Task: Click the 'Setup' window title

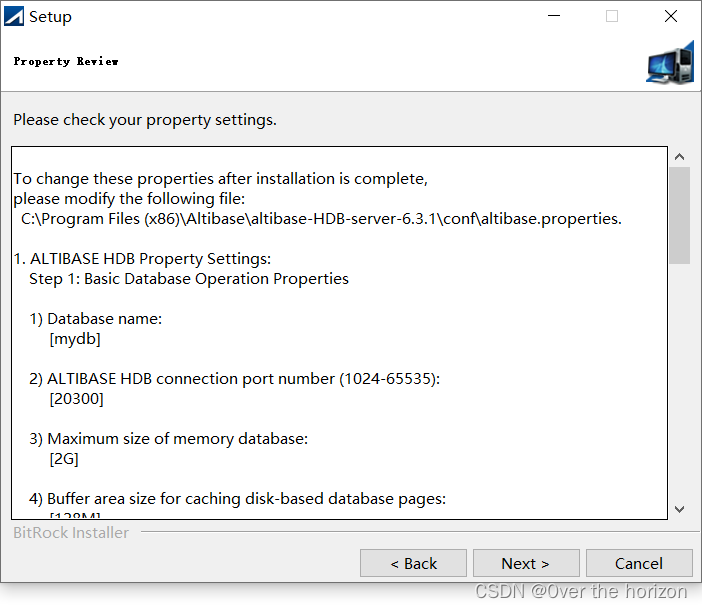Action: (50, 17)
